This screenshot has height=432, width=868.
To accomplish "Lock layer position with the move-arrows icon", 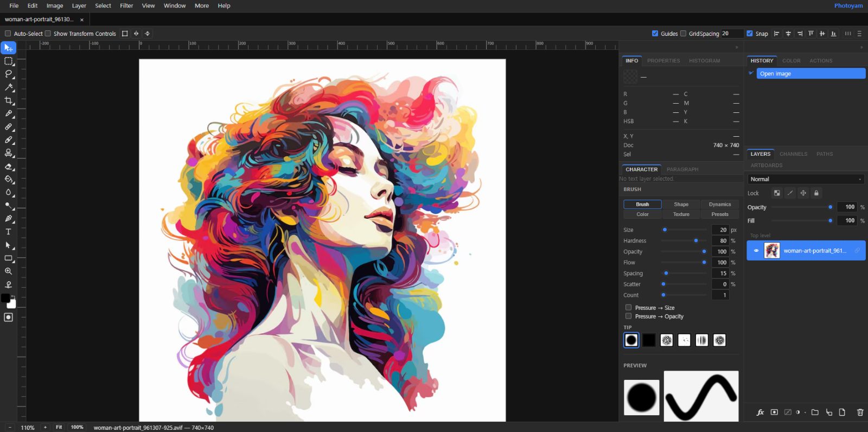I will [x=803, y=193].
